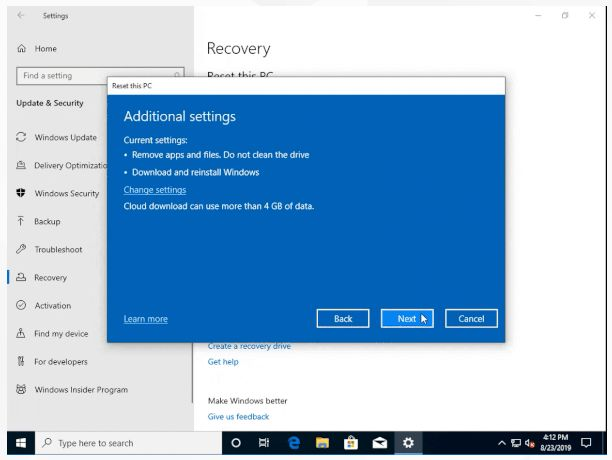Viewport: 612px width, 460px height.
Task: Click the Current settings label
Action: pyautogui.click(x=155, y=140)
